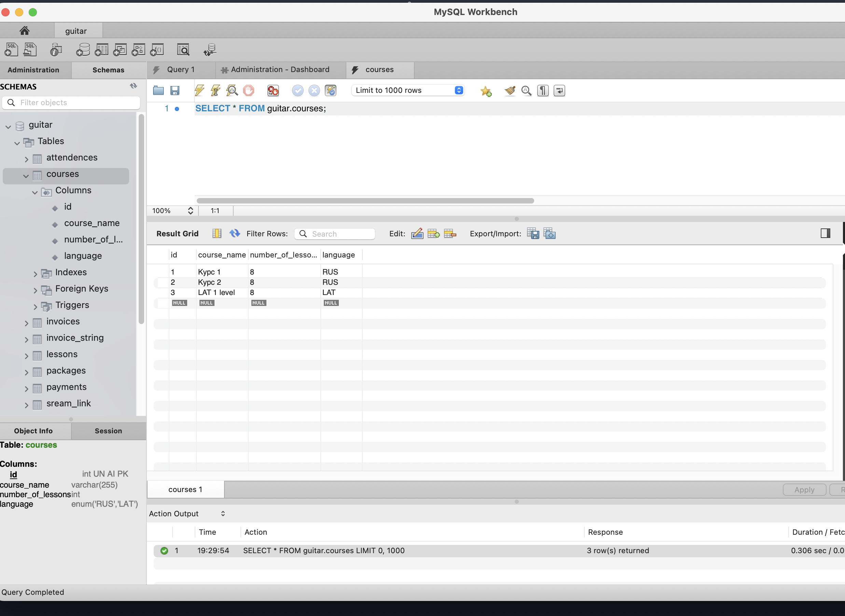This screenshot has height=616, width=845.
Task: Open the Execute EXPLAIN plan magnifier icon
Action: click(x=232, y=90)
